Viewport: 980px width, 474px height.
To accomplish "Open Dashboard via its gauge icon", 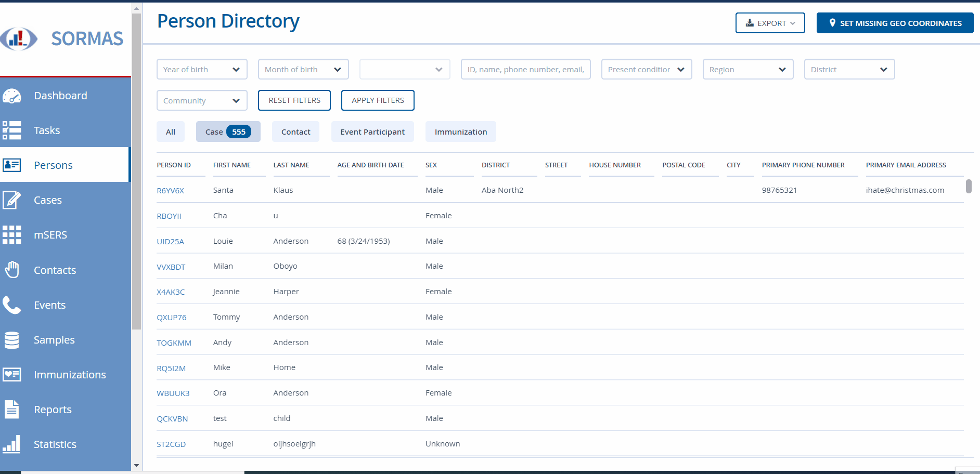I will pyautogui.click(x=11, y=96).
